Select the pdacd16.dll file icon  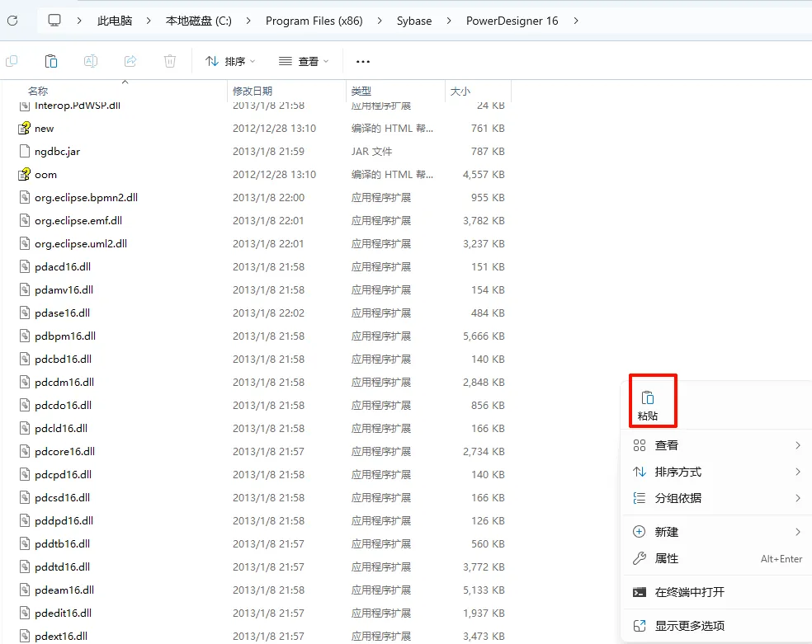24,267
